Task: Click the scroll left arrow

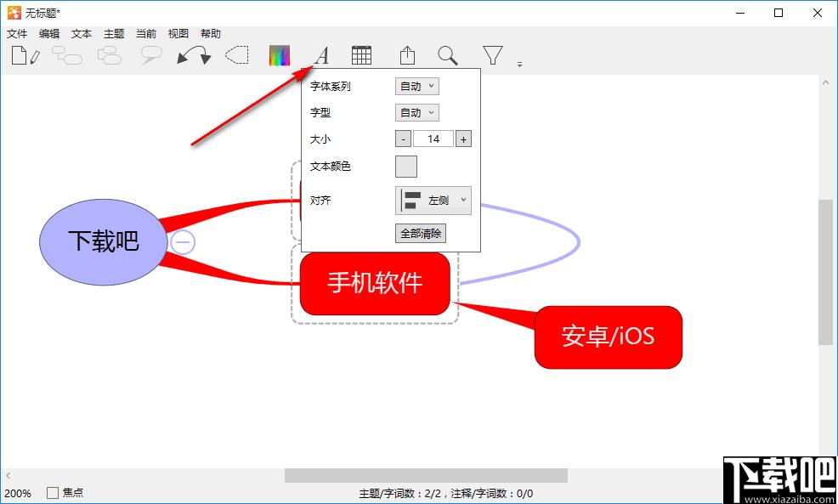Action: 8,475
